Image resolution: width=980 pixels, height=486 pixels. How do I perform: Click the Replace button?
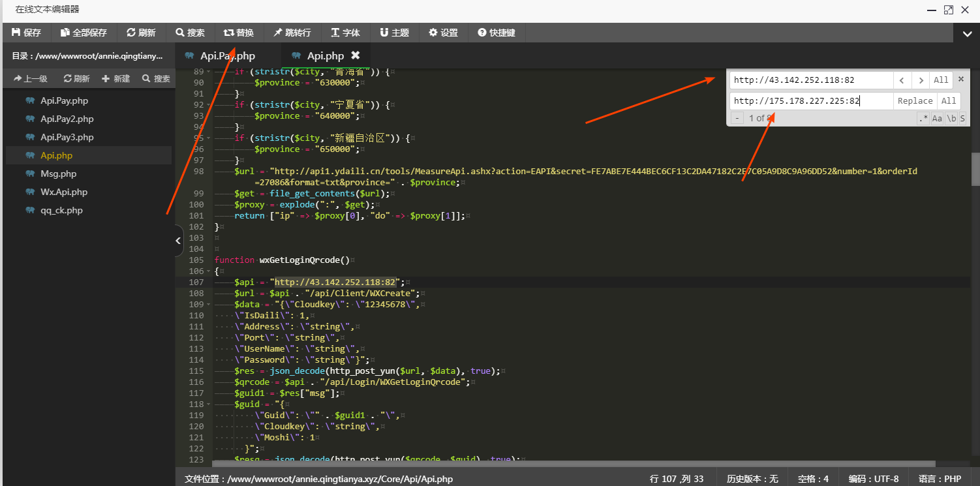[x=915, y=100]
